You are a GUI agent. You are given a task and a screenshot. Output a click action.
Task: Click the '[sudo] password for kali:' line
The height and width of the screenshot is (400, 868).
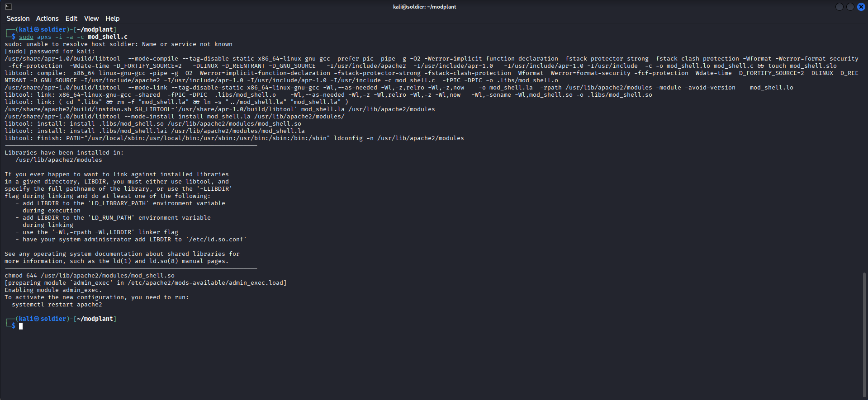[x=50, y=52]
